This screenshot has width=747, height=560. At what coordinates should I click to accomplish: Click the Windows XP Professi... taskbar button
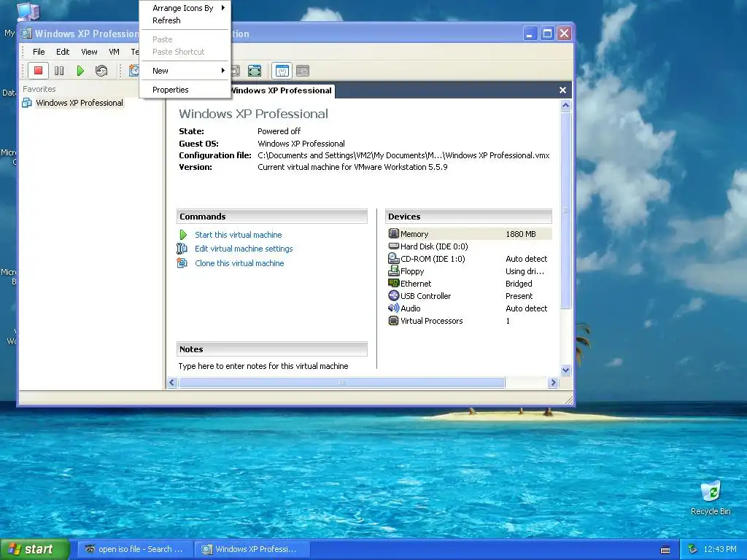pyautogui.click(x=252, y=549)
